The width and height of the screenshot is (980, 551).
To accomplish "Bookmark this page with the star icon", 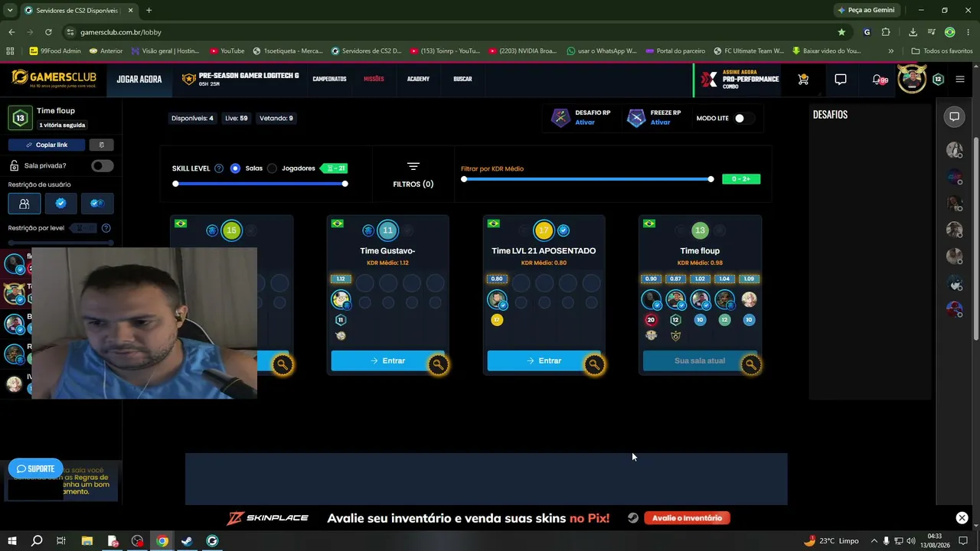I will pyautogui.click(x=841, y=32).
